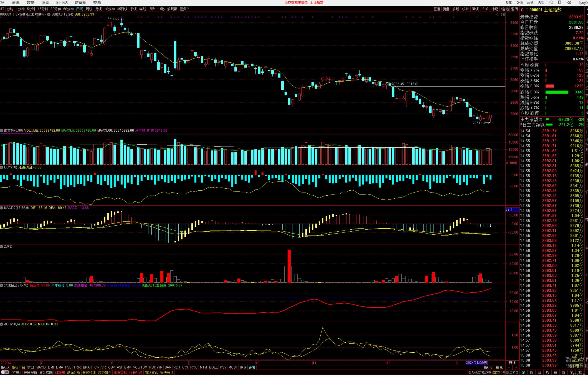The height and width of the screenshot is (377, 588).
Task: Open the 选项 menu
Action: pos(541,2)
